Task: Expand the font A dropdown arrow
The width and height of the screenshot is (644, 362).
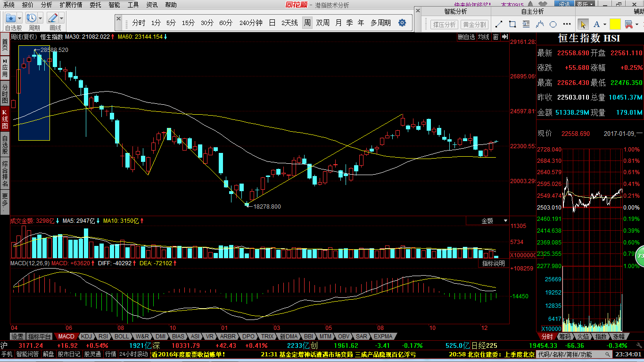Action: tap(604, 24)
